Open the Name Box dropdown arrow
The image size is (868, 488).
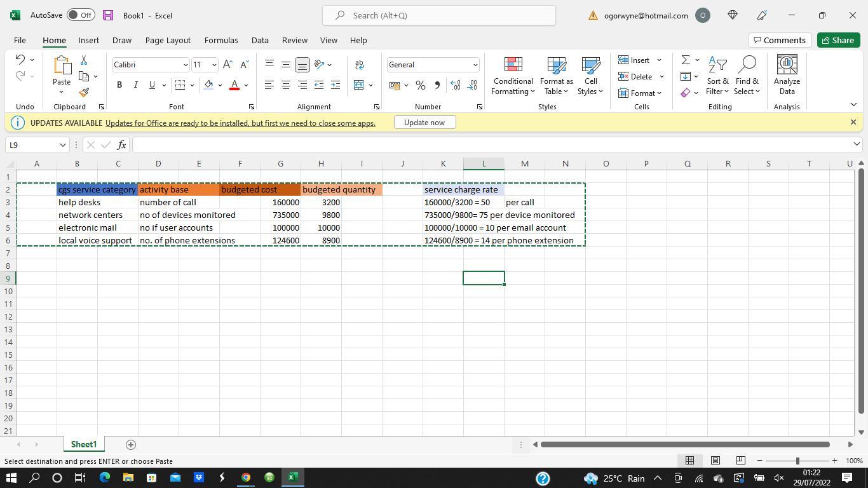tap(63, 145)
